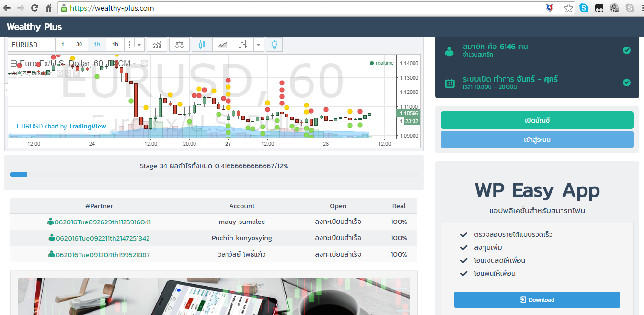Open partner link 062016Tue092629th1125916041
This screenshot has height=315, width=644.
103,222
